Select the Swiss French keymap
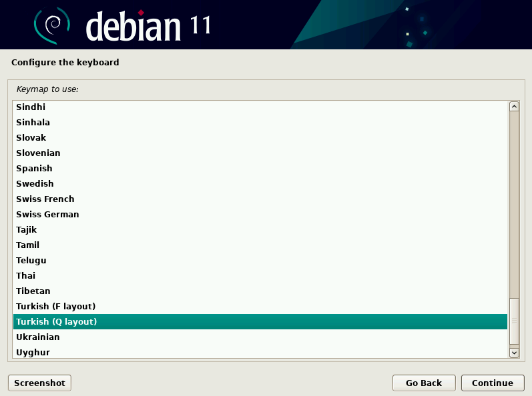Image resolution: width=532 pixels, height=396 pixels. tap(45, 199)
